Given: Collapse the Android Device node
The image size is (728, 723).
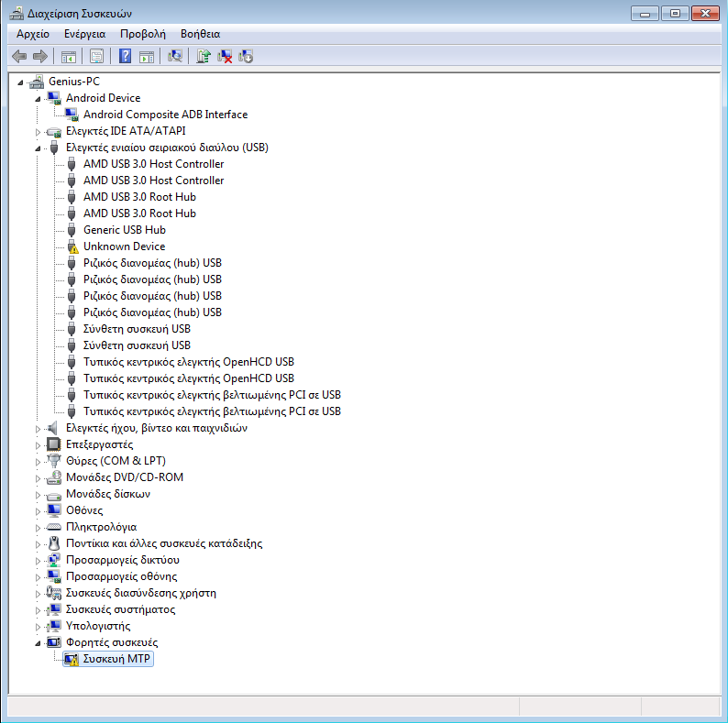Looking at the screenshot, I should coord(38,98).
